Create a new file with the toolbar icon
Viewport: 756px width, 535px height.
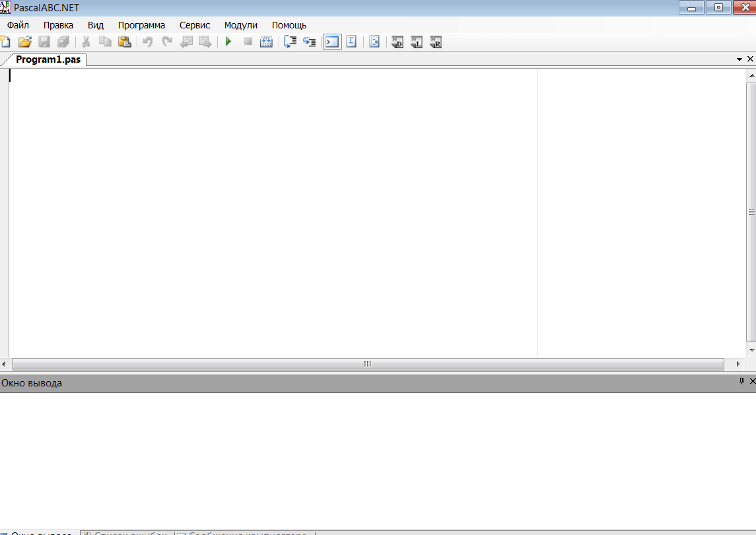pyautogui.click(x=5, y=42)
